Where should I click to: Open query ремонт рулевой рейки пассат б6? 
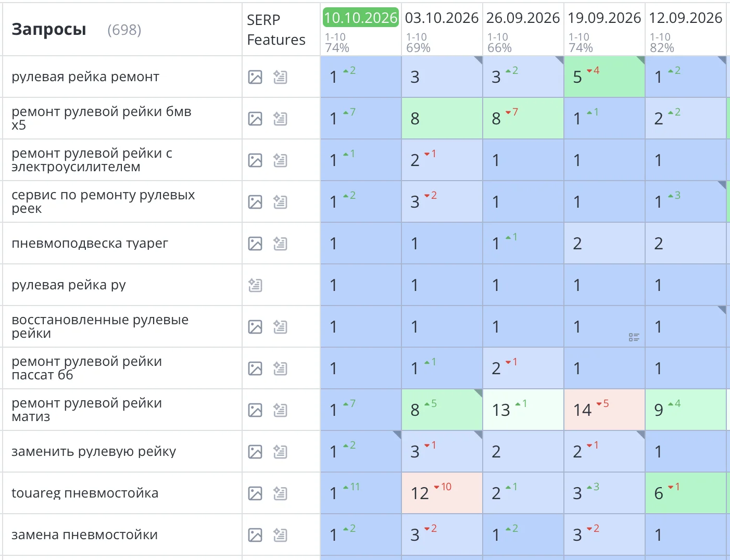coord(86,368)
